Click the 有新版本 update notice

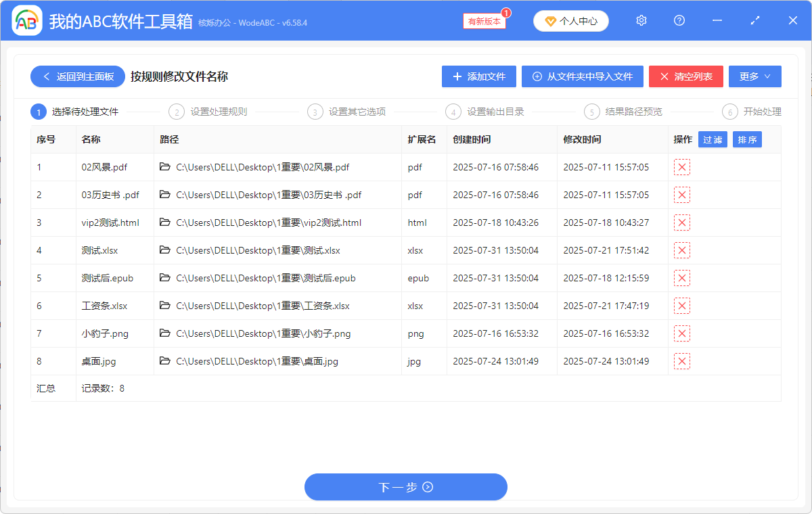coord(483,22)
